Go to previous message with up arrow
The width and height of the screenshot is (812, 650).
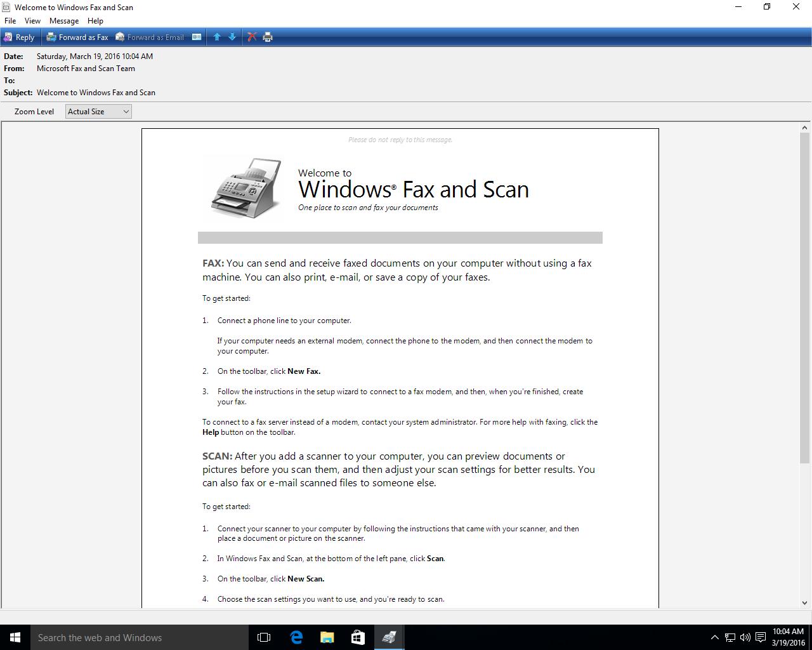tap(217, 37)
